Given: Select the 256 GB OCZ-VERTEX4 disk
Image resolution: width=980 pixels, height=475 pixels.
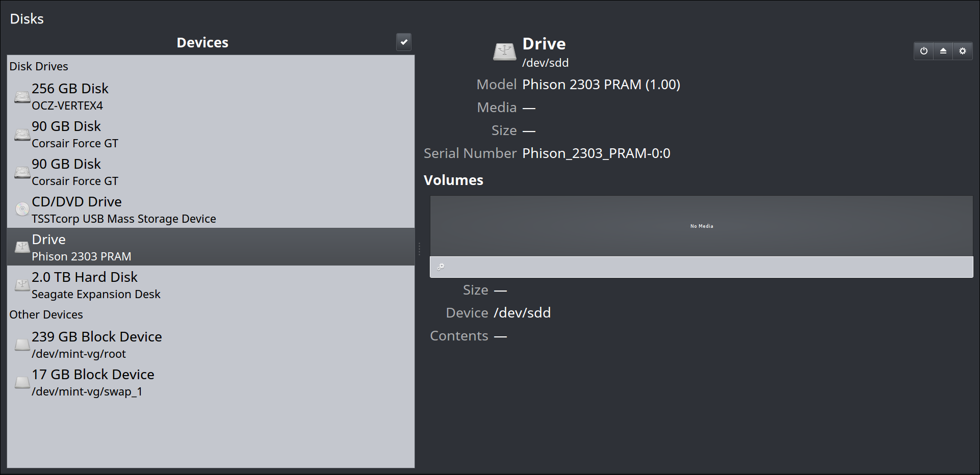Looking at the screenshot, I should [211, 96].
